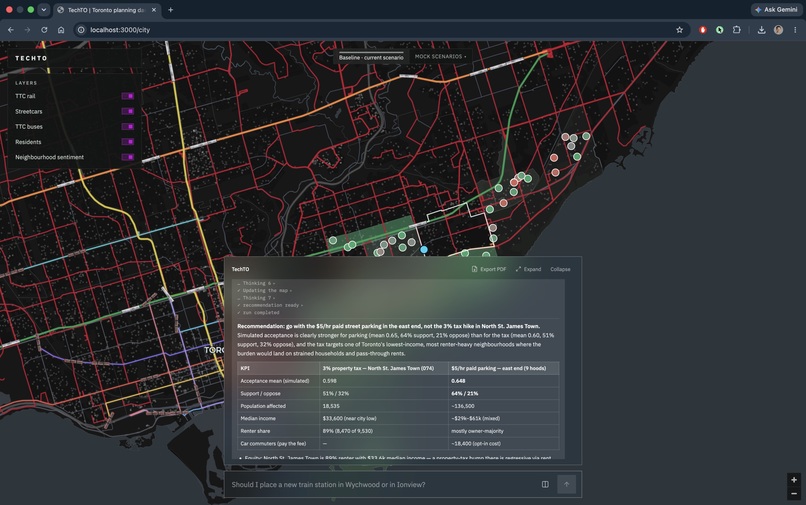Reload the page
Screen dimensions: 806x505
[x=44, y=30]
